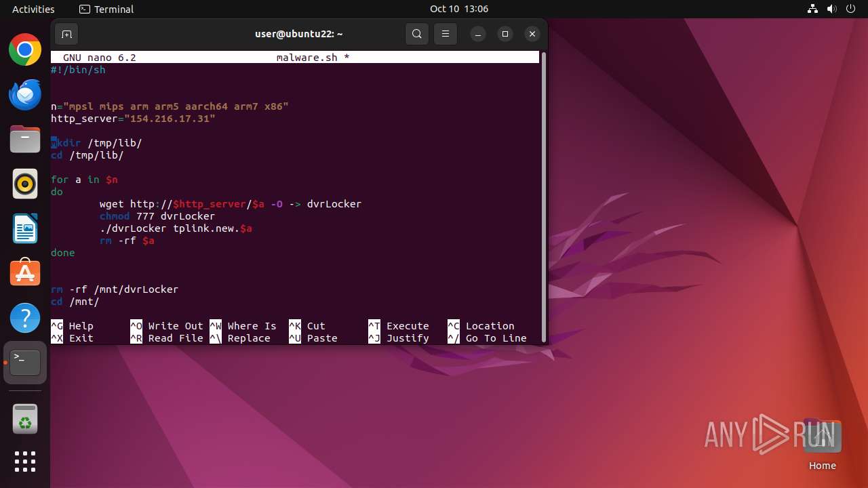Image resolution: width=868 pixels, height=488 pixels.
Task: Click the #!/bin/sh shebang line
Action: (78, 70)
